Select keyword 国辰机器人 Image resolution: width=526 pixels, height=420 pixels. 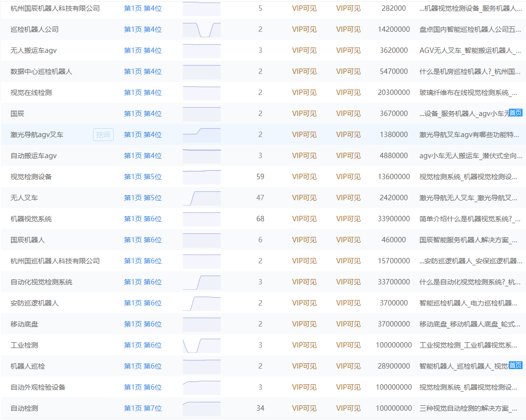(x=27, y=240)
